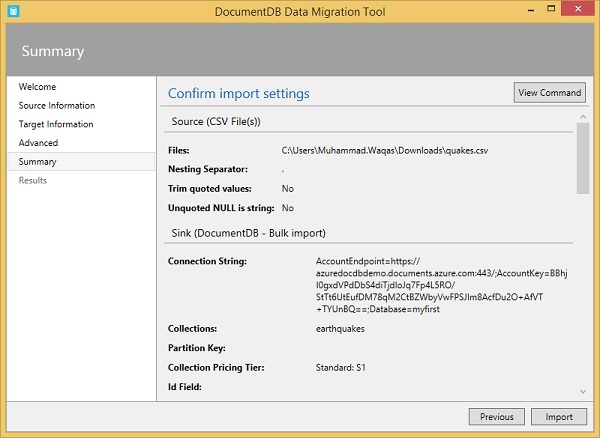Image resolution: width=600 pixels, height=438 pixels.
Task: Open the Source Information step
Action: pos(57,105)
